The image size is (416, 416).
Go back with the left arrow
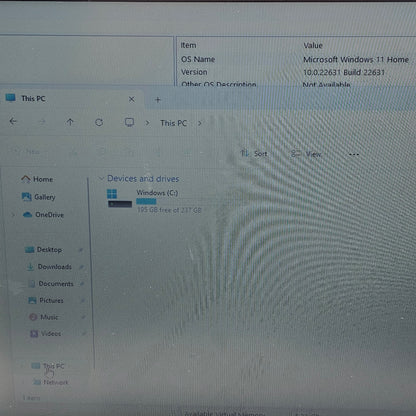pos(13,121)
